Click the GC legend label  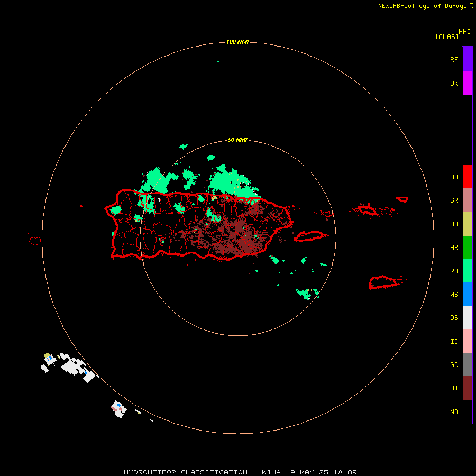454,365
